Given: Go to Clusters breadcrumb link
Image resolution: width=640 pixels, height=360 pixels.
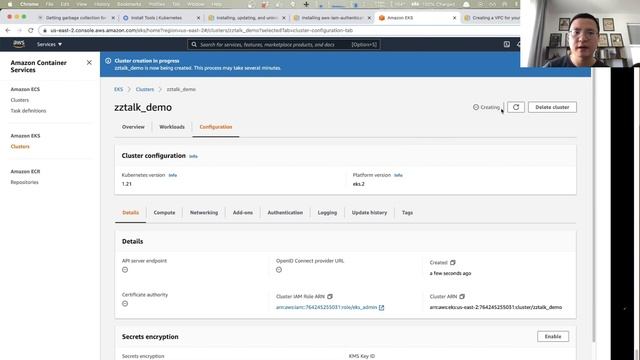Looking at the screenshot, I should [x=145, y=89].
